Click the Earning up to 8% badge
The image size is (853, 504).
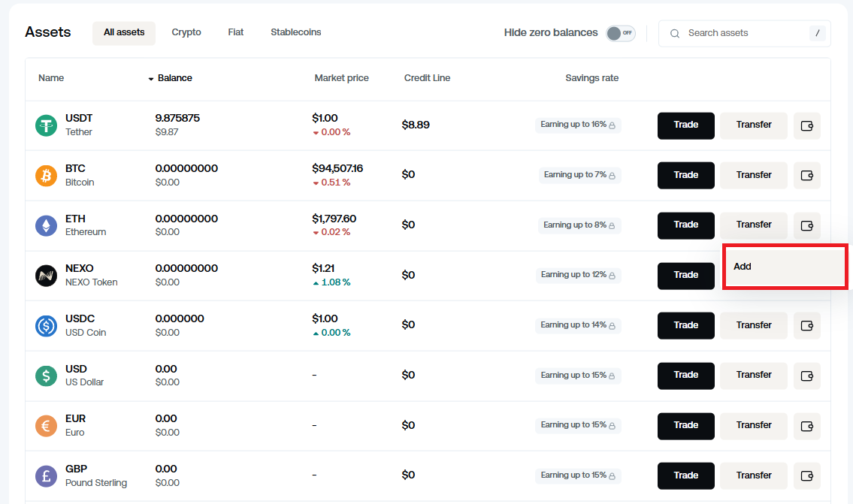579,225
